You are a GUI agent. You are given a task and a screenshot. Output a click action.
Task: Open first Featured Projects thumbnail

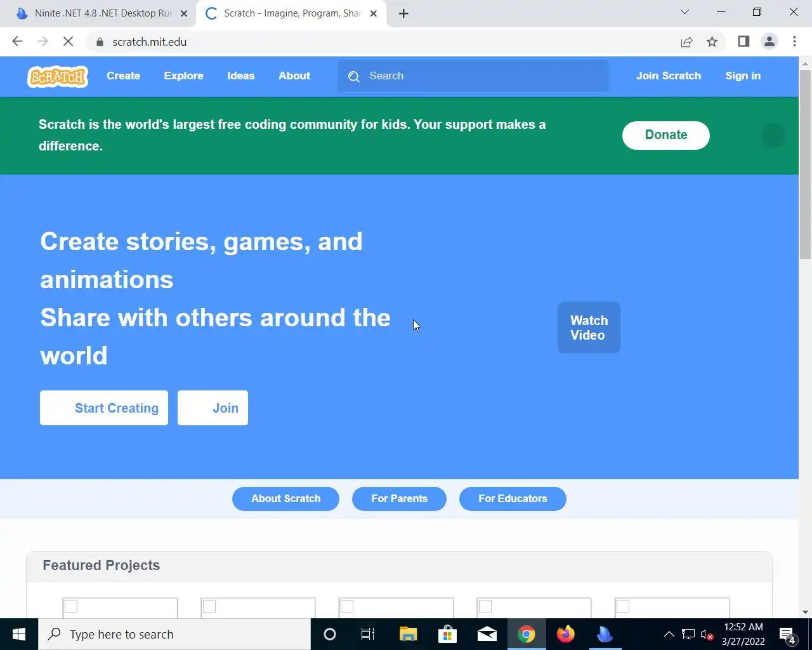(120, 607)
